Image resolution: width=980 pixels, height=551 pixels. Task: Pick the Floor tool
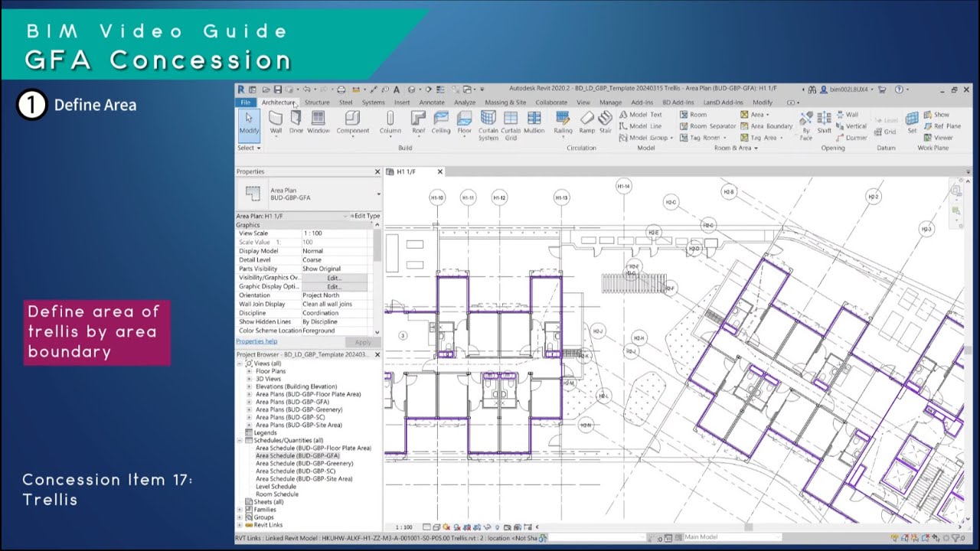465,123
